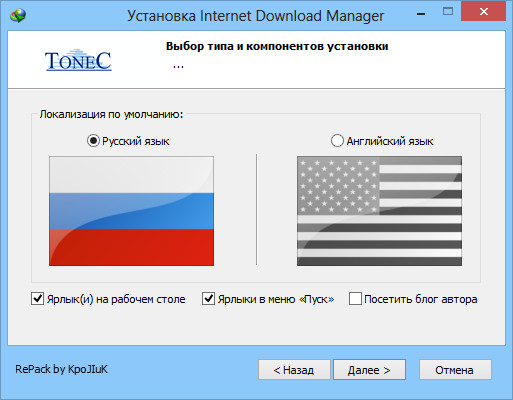Click the grayscale American flag image
Viewport: 513px width, 400px height.
pos(379,211)
